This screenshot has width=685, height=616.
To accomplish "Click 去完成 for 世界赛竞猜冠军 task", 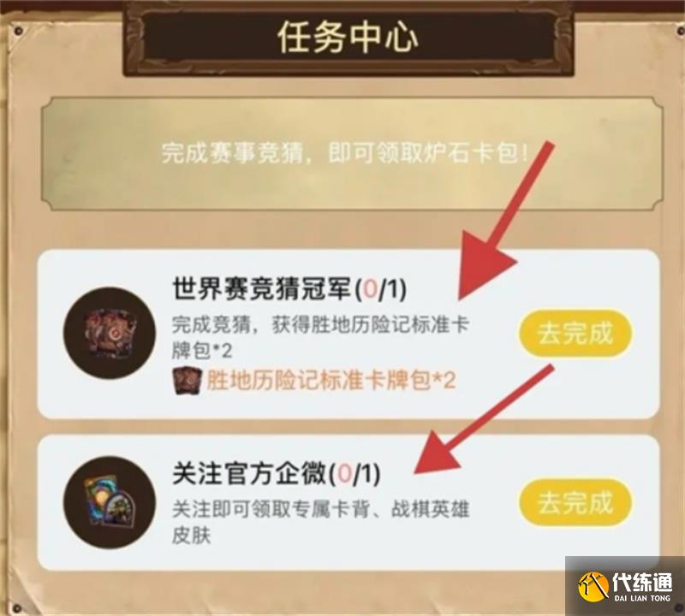I will (575, 333).
